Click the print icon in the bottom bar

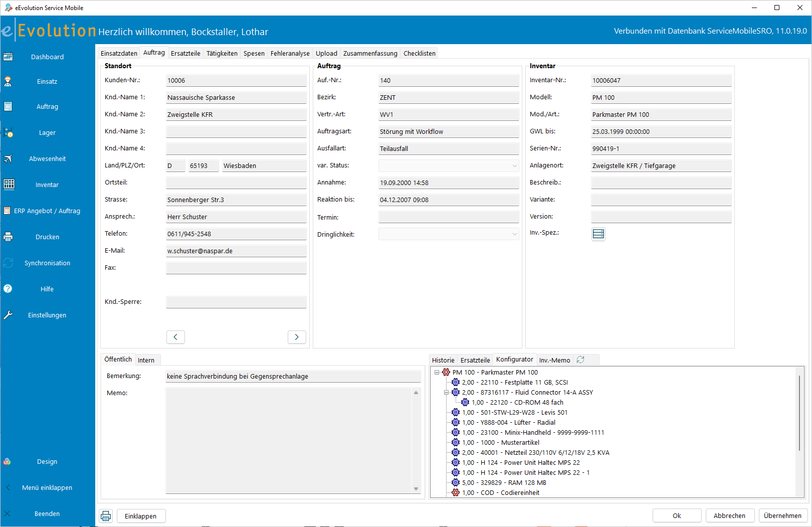click(106, 515)
